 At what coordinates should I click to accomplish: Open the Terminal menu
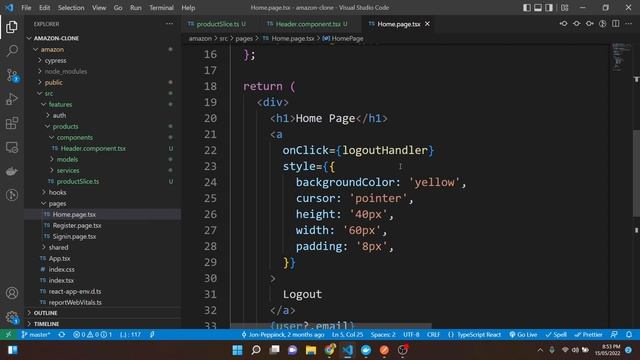click(x=161, y=8)
